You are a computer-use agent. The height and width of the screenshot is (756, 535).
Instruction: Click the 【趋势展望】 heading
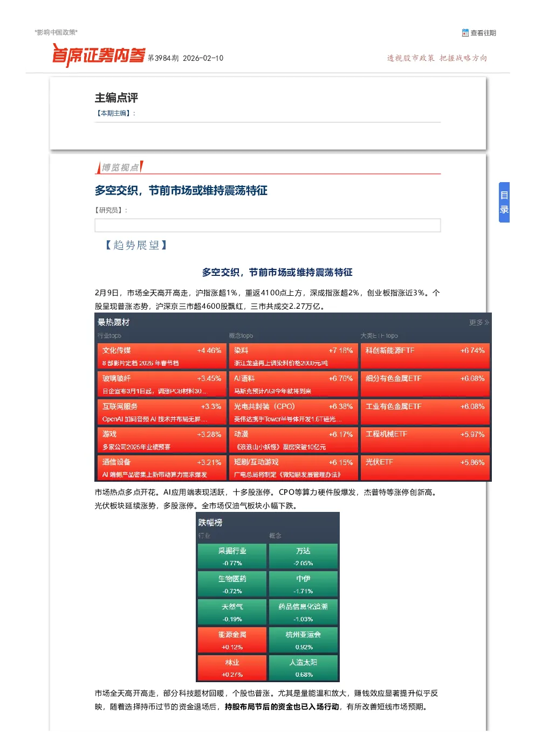point(136,245)
